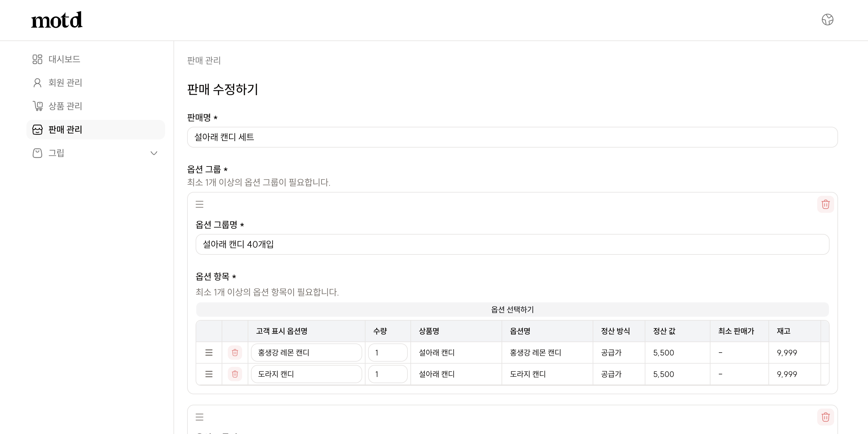The image size is (868, 434).
Task: Select 판매 관리 sidebar item
Action: coord(65,129)
